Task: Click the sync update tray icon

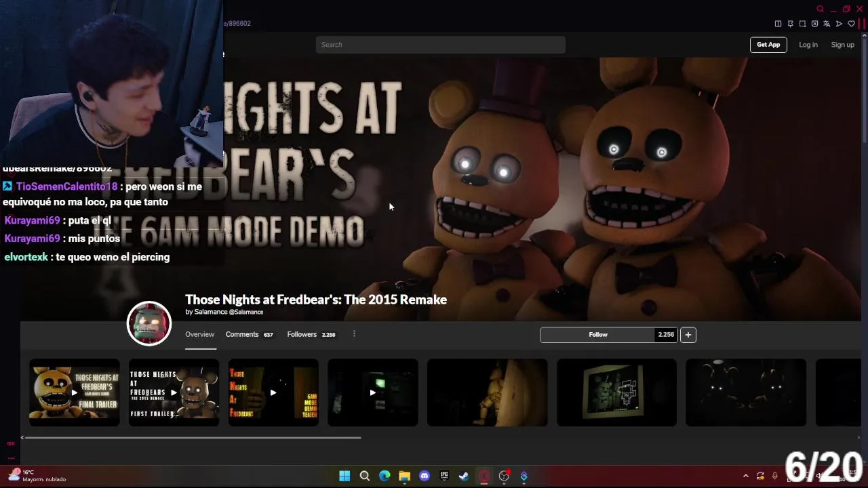Action: point(760,476)
